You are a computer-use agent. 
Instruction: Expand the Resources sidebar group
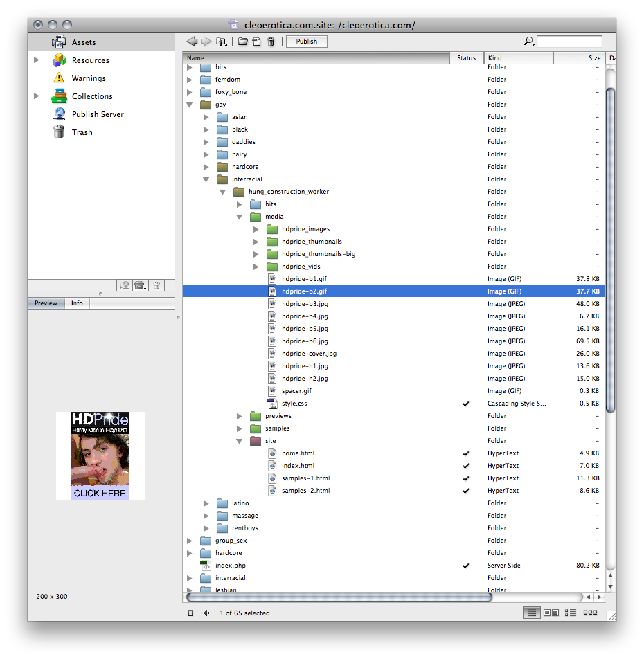[37, 60]
